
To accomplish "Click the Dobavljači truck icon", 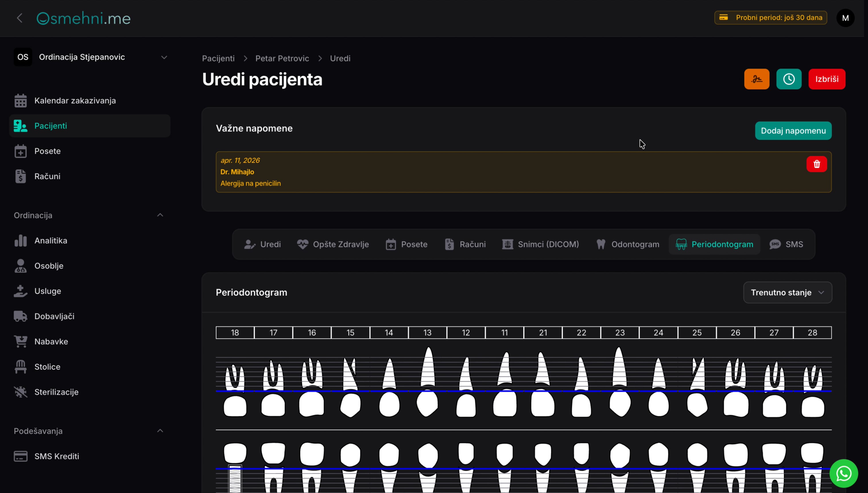I will pos(20,316).
